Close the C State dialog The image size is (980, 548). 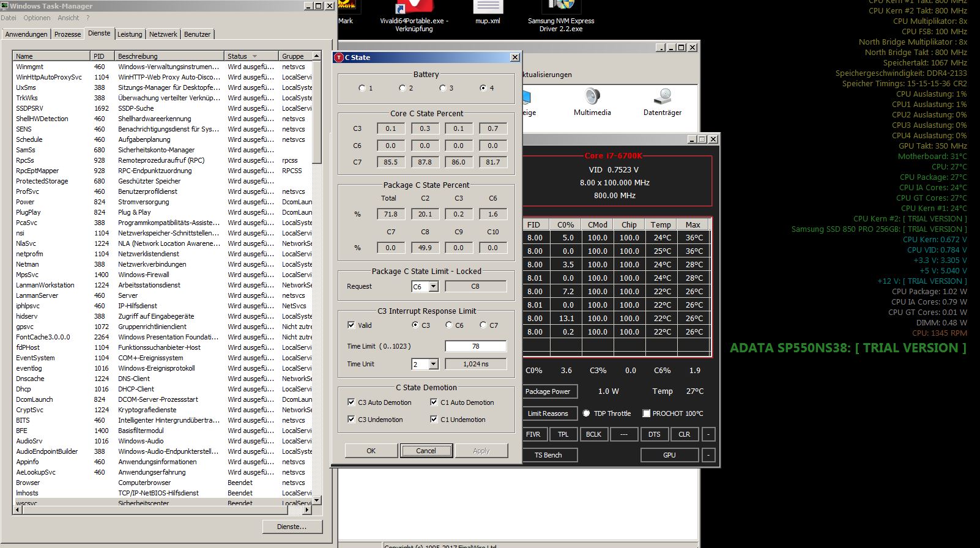tap(515, 57)
